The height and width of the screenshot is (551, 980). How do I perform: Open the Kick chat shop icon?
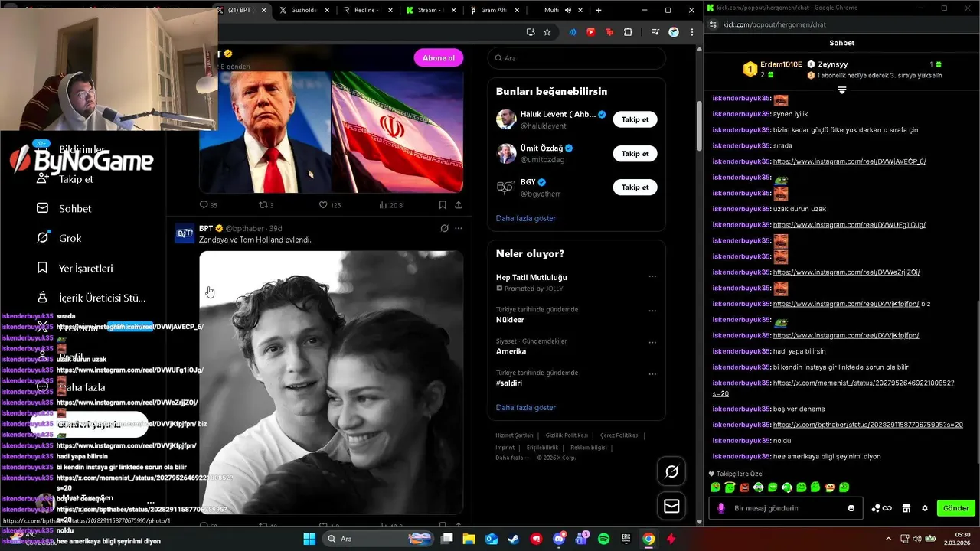pos(906,508)
